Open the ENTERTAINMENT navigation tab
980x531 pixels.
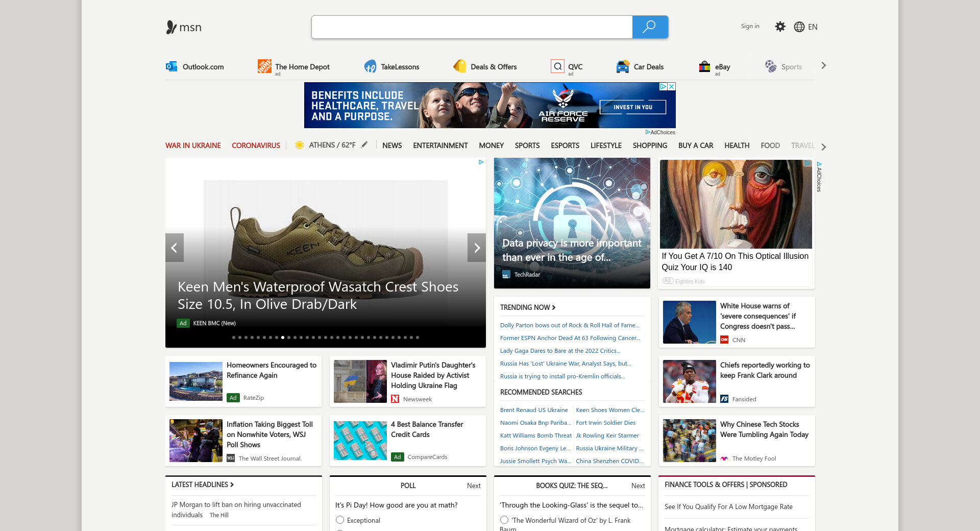[440, 146]
